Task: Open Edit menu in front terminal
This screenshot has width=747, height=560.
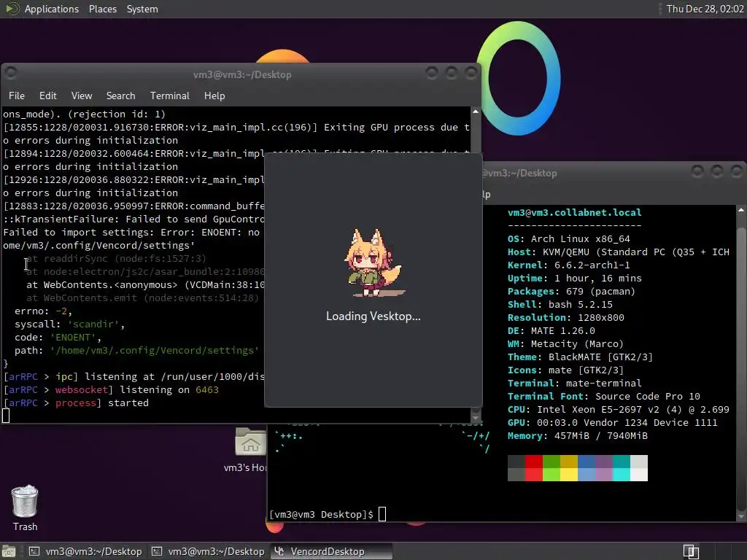Action: (47, 96)
